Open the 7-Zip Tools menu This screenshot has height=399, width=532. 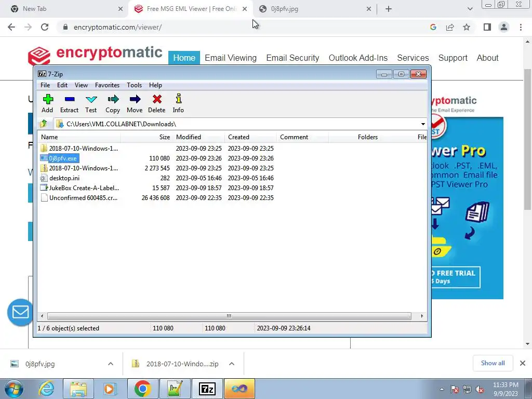click(x=135, y=85)
